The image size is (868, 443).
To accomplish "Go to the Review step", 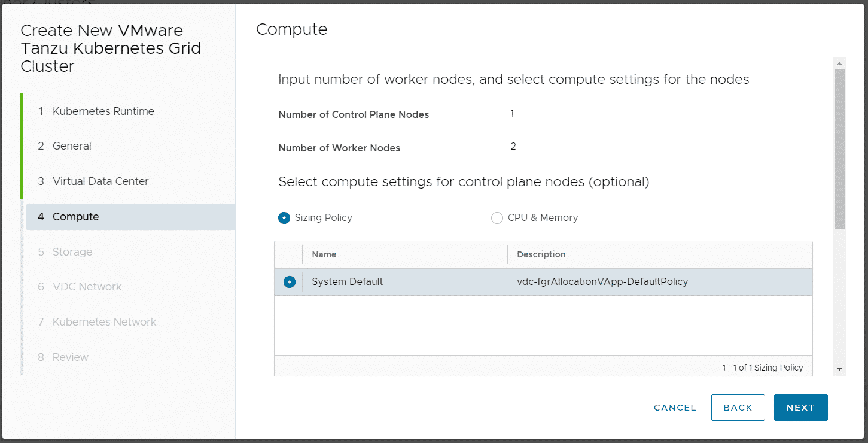I will (70, 357).
